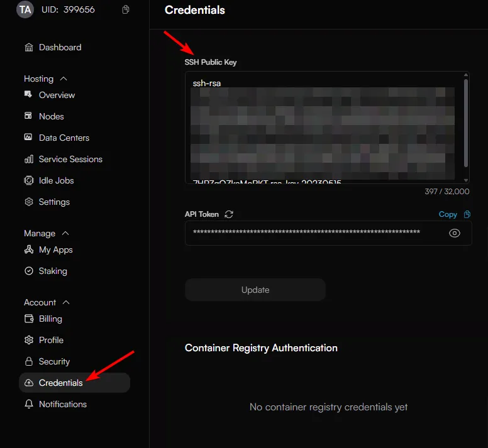Screen dimensions: 488x448
Task: Click the scroll-down arrow of the SSH key box
Action: pos(466,180)
